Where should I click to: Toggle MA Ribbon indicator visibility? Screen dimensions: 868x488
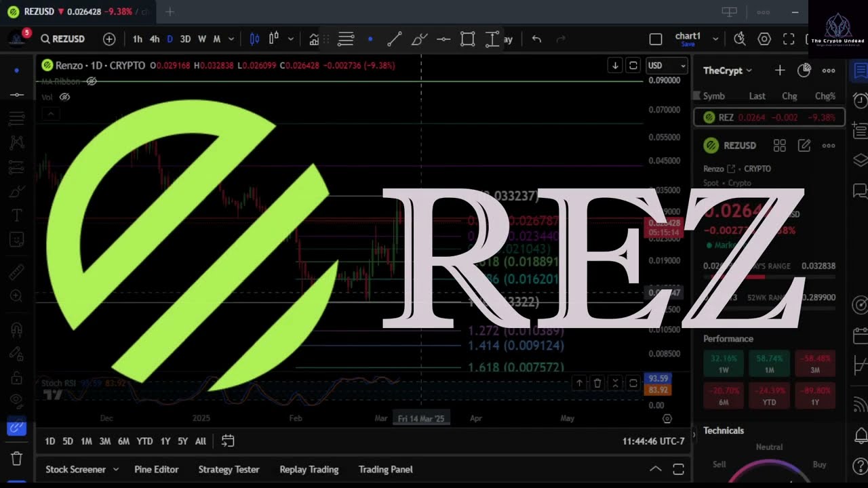tap(92, 81)
